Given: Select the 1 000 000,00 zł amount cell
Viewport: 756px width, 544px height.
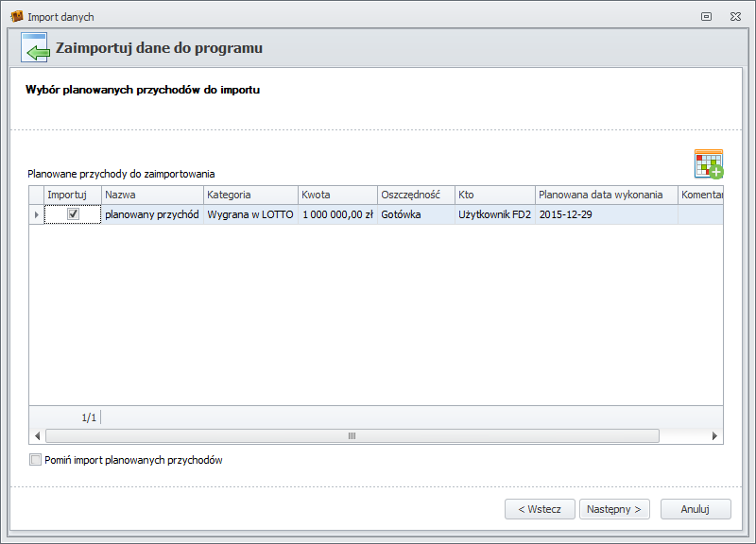Looking at the screenshot, I should point(336,215).
